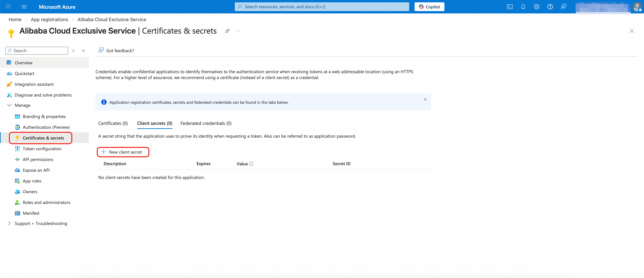
Task: Open the notifications bell
Action: click(523, 7)
